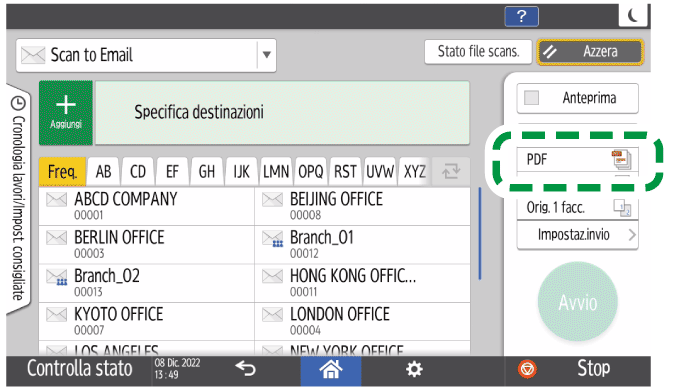Screen dimensions: 675x388
Task: Open the PDF file type setting
Action: [x=577, y=160]
